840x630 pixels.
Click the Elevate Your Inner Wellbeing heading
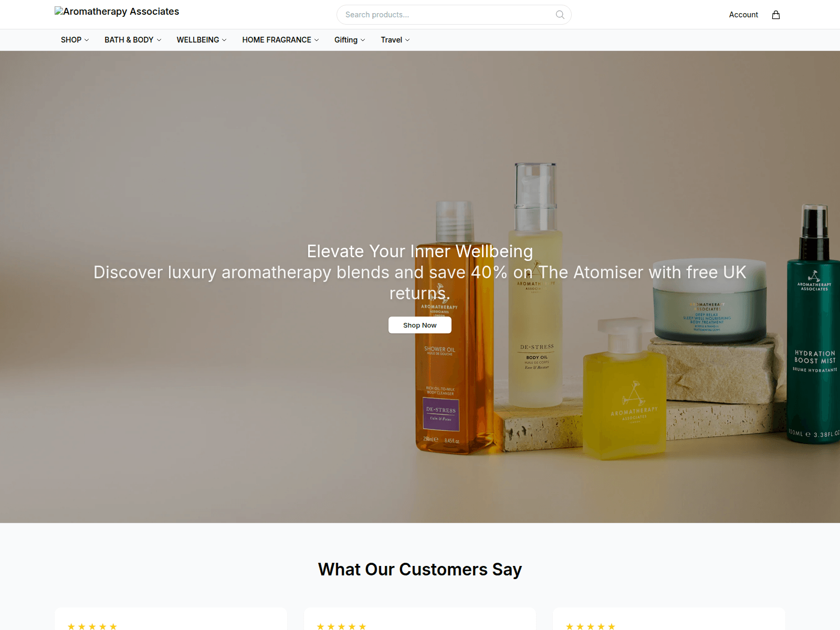[420, 251]
